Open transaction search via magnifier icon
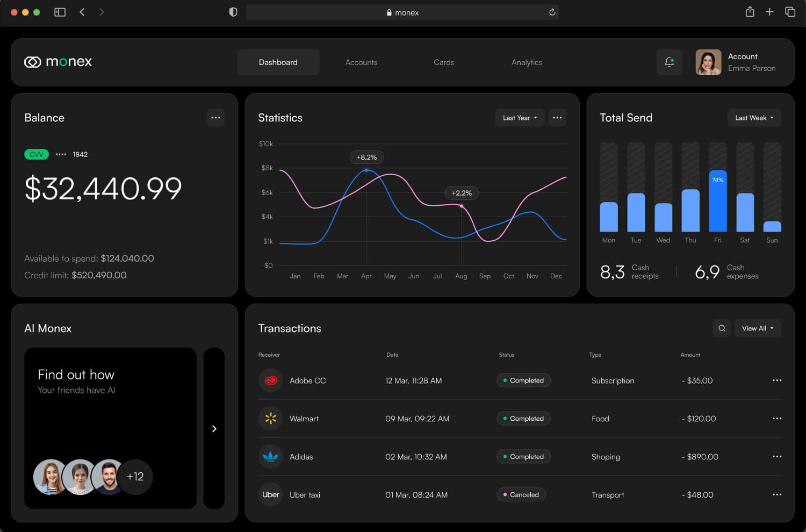806x532 pixels. 722,328
